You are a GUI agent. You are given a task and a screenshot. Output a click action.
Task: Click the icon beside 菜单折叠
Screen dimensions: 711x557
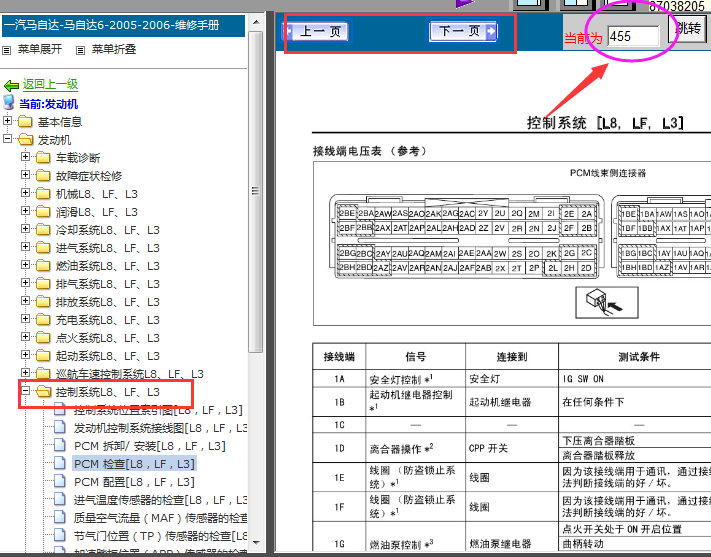tap(80, 50)
